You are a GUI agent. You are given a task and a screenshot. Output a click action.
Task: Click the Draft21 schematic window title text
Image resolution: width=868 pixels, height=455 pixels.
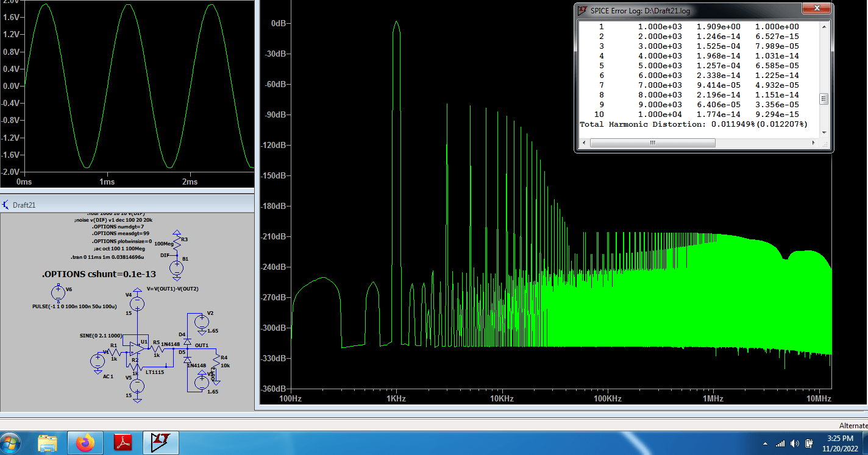[24, 205]
